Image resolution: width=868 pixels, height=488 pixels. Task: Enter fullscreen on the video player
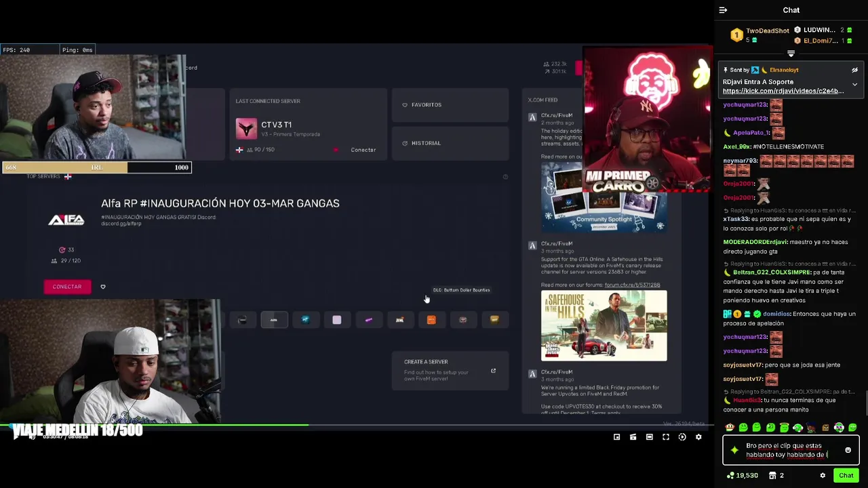tap(666, 437)
